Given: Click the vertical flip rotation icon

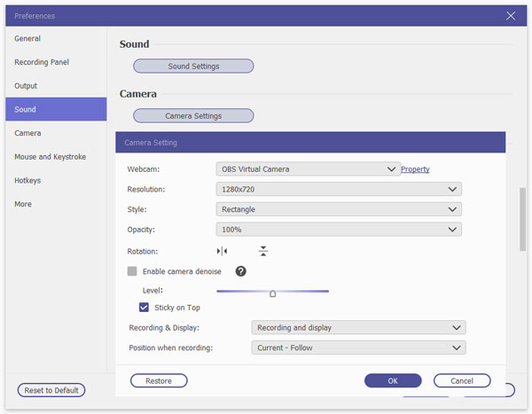Looking at the screenshot, I should [263, 252].
